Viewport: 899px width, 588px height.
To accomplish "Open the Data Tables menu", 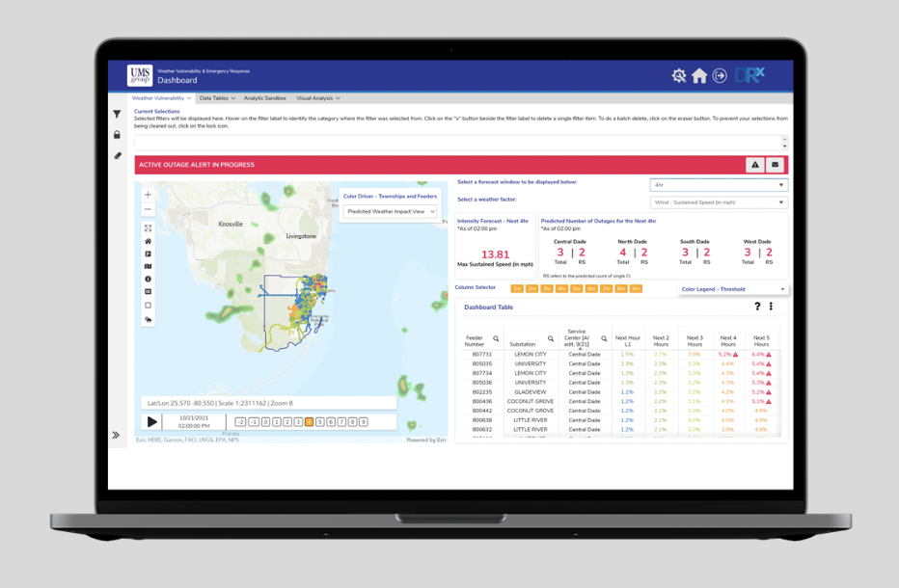I will click(217, 98).
